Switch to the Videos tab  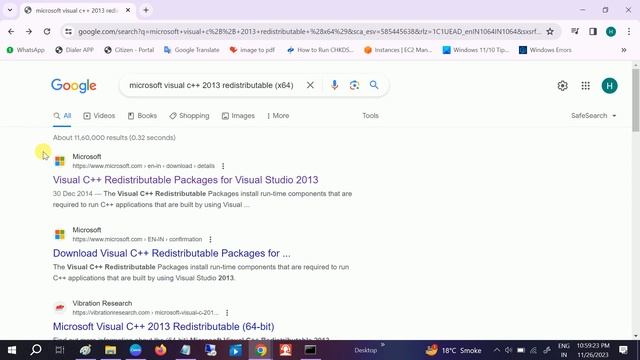click(x=99, y=116)
